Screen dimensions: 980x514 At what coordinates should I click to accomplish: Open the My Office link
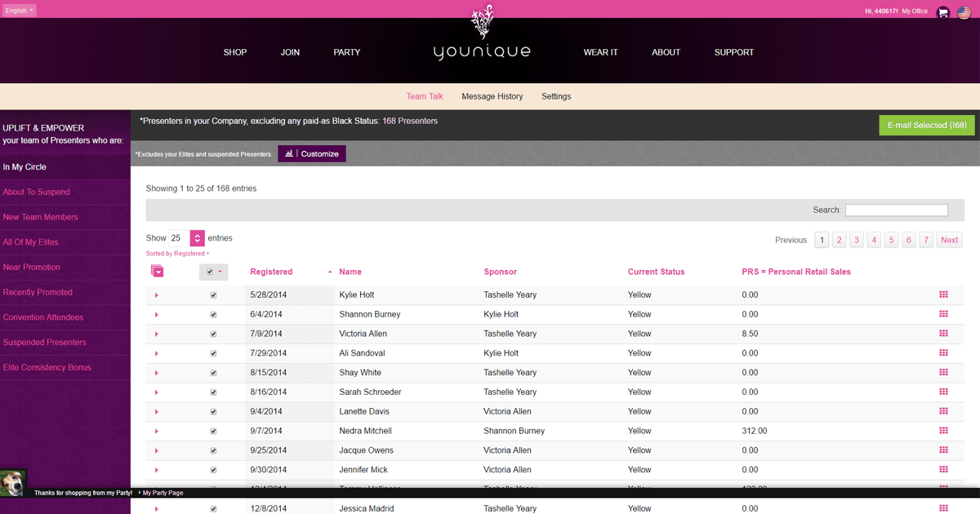coord(915,11)
